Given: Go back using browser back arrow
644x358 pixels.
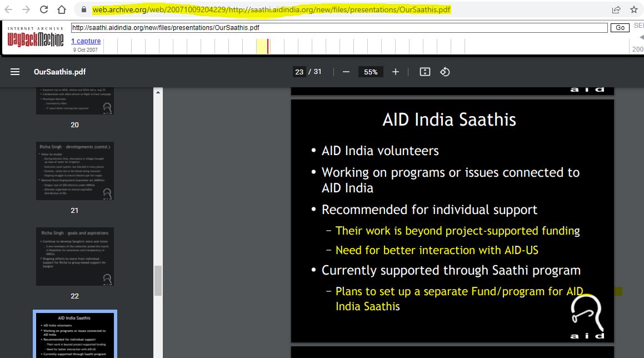Looking at the screenshot, I should [8, 9].
